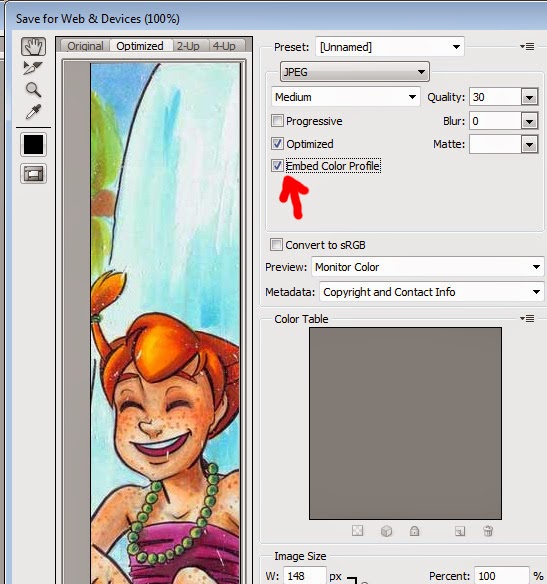Expand the Metadata dropdown
547x584 pixels.
pyautogui.click(x=432, y=292)
